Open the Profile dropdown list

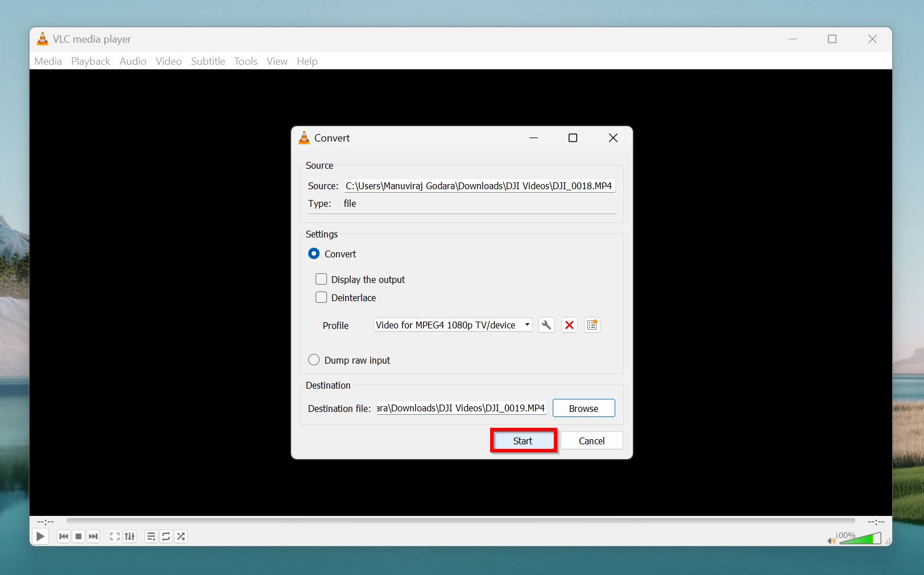tap(453, 325)
